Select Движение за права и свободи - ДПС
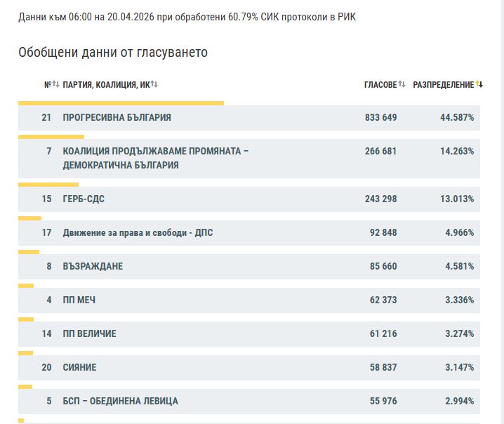The height and width of the screenshot is (424, 504). coord(138,232)
